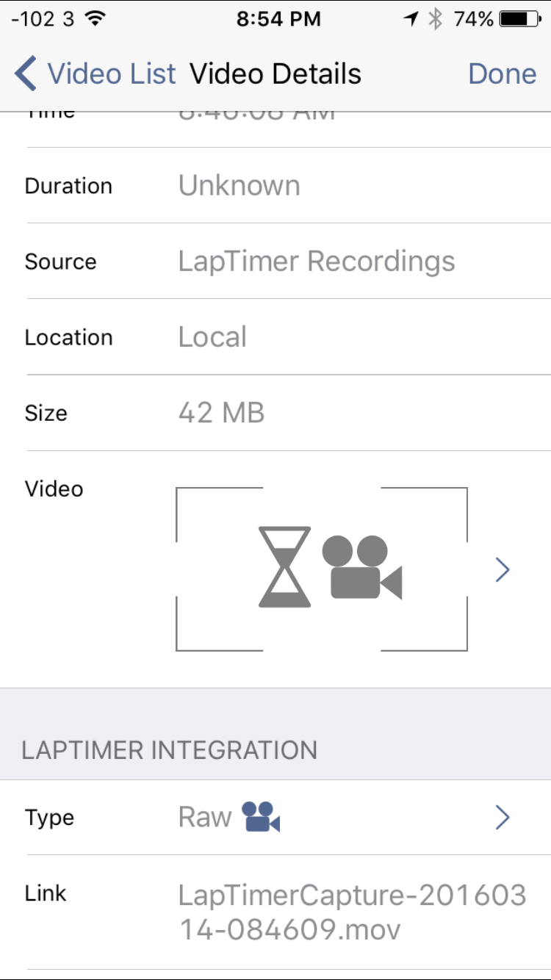Image resolution: width=551 pixels, height=980 pixels.
Task: Open video preview via chevron arrow
Action: click(503, 569)
